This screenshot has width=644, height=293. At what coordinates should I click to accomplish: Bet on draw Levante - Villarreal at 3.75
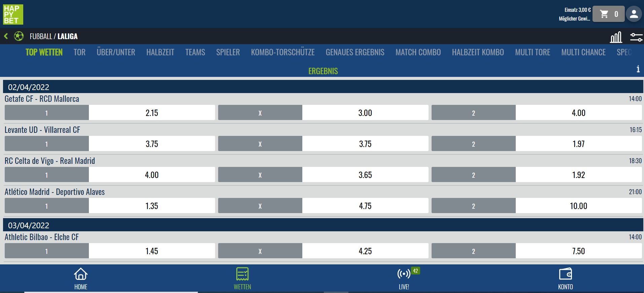tap(323, 144)
